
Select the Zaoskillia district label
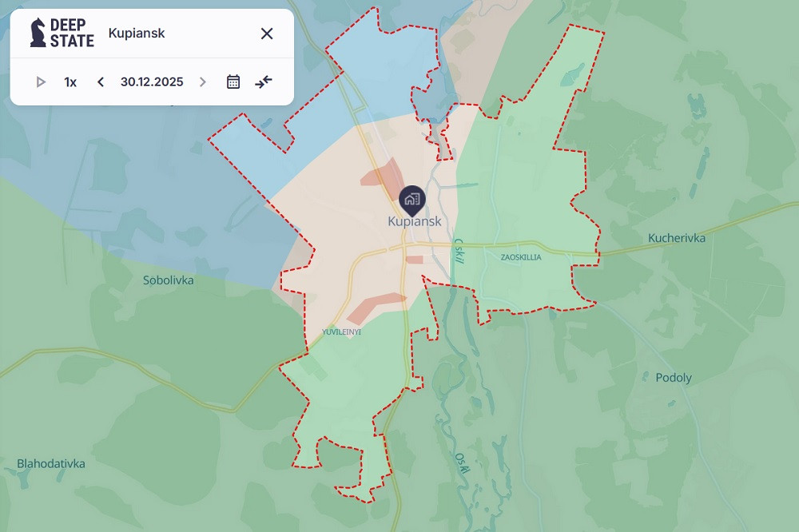[521, 257]
